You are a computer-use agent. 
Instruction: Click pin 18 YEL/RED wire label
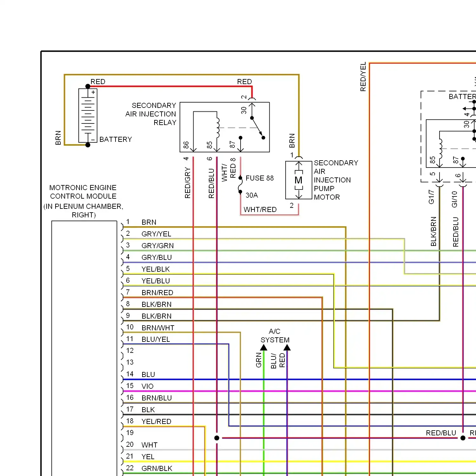click(156, 421)
